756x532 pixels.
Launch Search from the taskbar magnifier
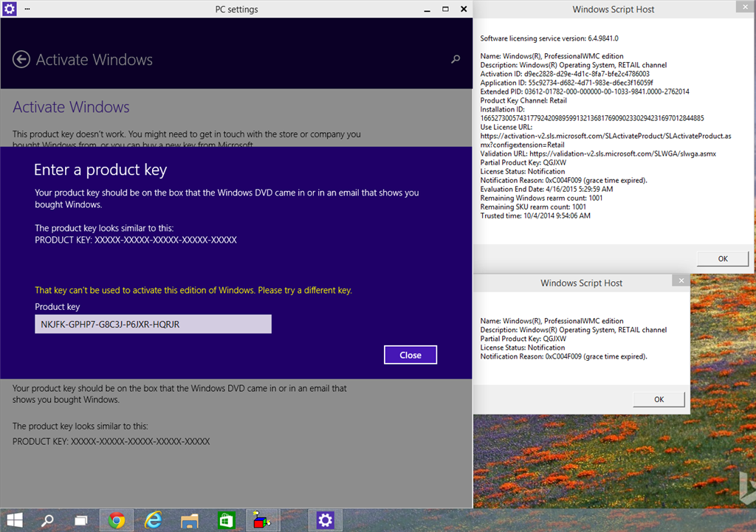coord(47,520)
